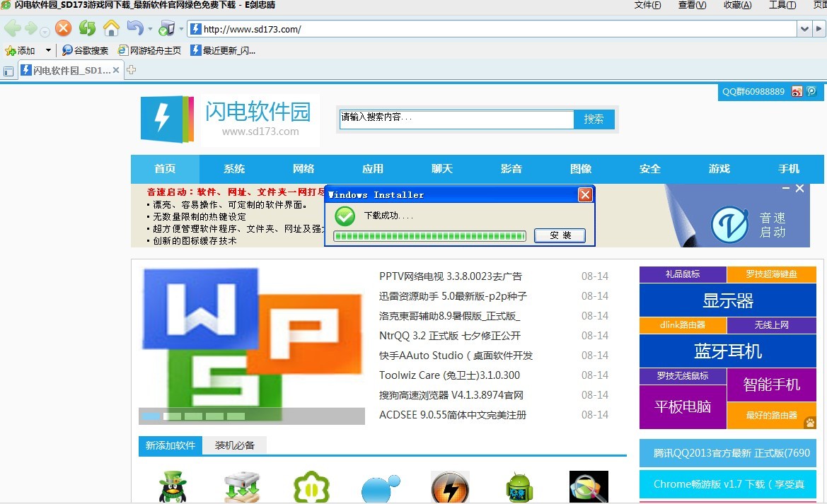Screen dimensions: 827x504
Task: Open the QQ penguin with green hat icon
Action: [x=173, y=486]
